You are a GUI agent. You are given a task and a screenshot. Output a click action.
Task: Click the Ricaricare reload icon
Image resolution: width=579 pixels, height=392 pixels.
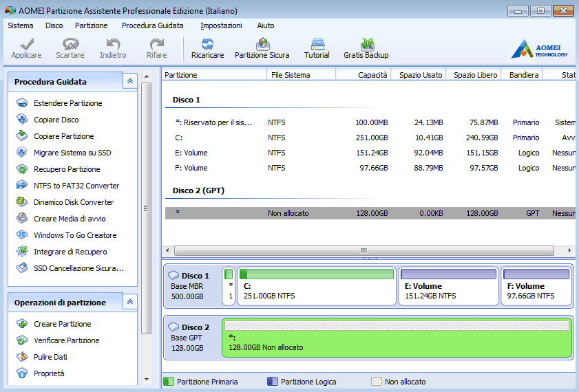tap(207, 44)
